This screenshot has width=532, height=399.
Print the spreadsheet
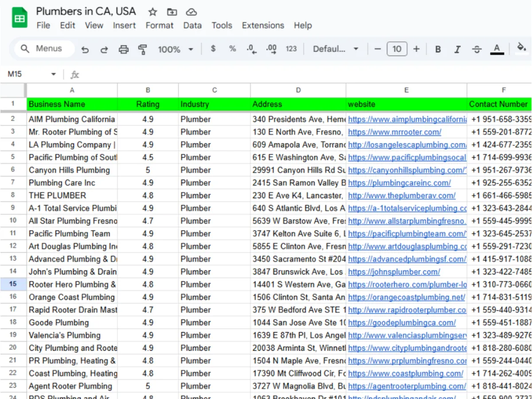[x=124, y=49]
